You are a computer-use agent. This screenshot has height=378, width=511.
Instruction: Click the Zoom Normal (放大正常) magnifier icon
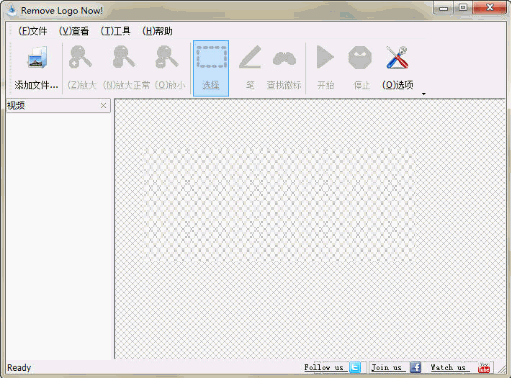[x=124, y=57]
